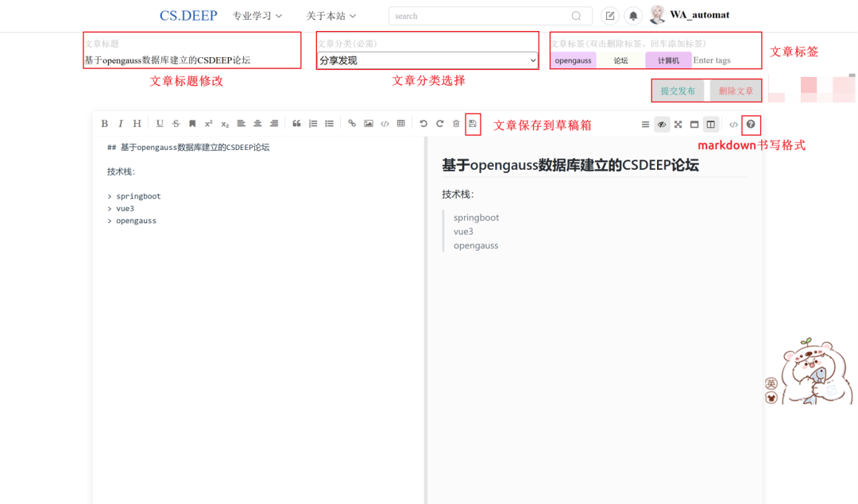Select the 计算机 tag chip
858x504 pixels.
pos(668,60)
